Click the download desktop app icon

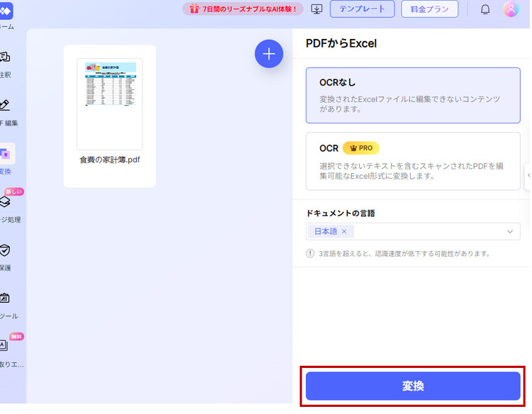coord(316,9)
